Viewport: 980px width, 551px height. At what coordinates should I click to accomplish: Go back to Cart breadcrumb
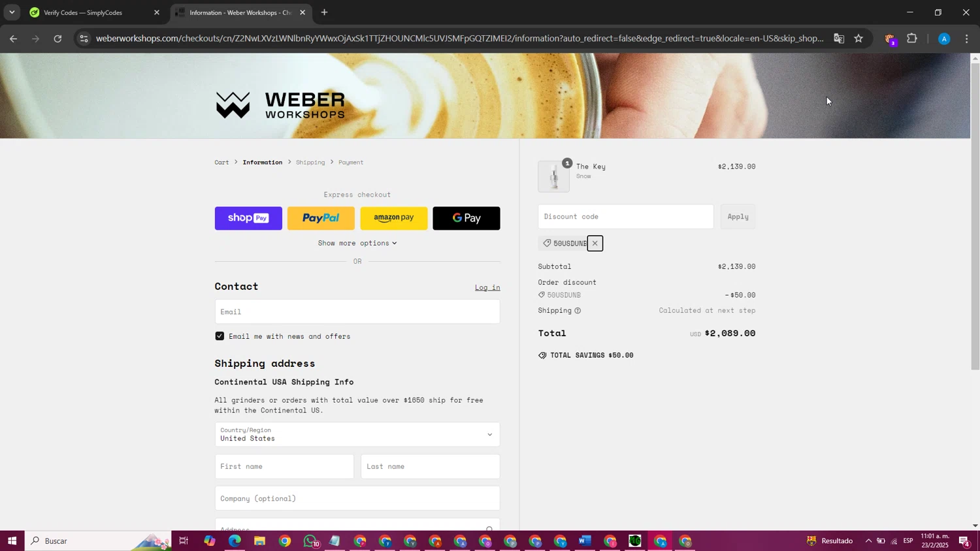(221, 162)
